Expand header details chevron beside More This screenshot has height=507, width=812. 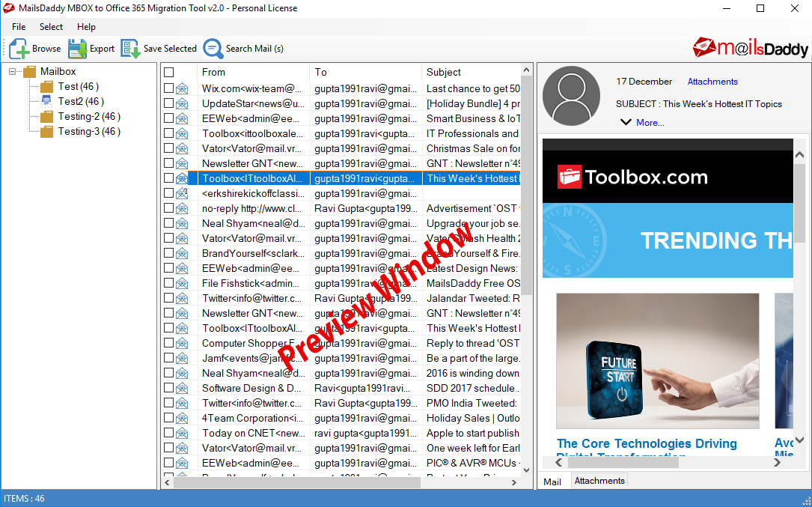[x=626, y=122]
